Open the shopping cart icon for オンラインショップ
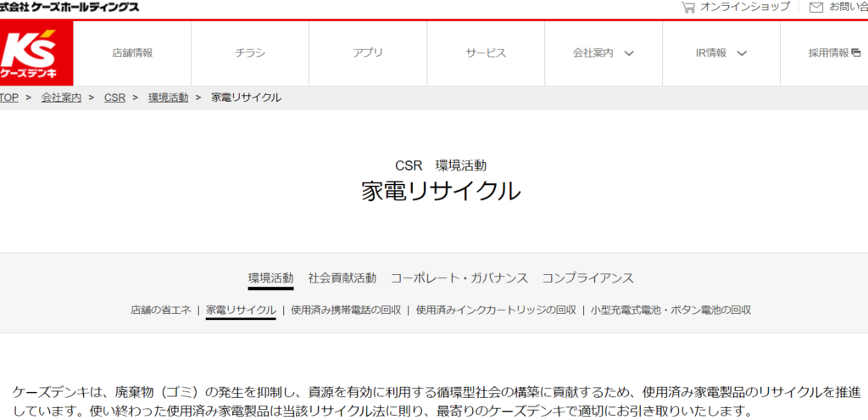The height and width of the screenshot is (420, 868). click(x=688, y=7)
